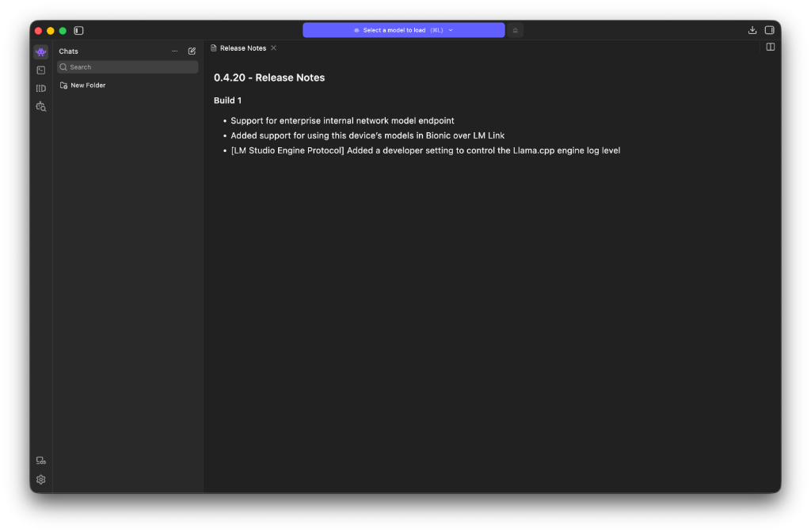Click the enterprise internal network endpoint line
The height and width of the screenshot is (532, 811).
click(x=342, y=120)
